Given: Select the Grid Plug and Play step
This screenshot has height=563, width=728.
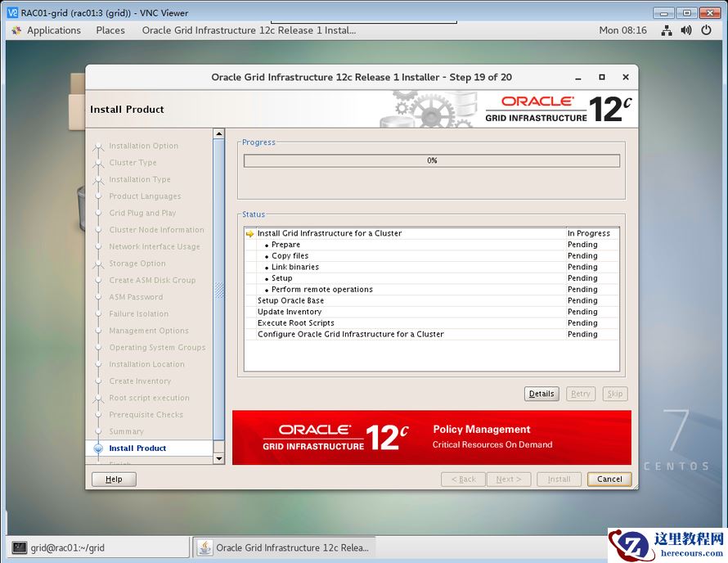Looking at the screenshot, I should click(x=142, y=214).
